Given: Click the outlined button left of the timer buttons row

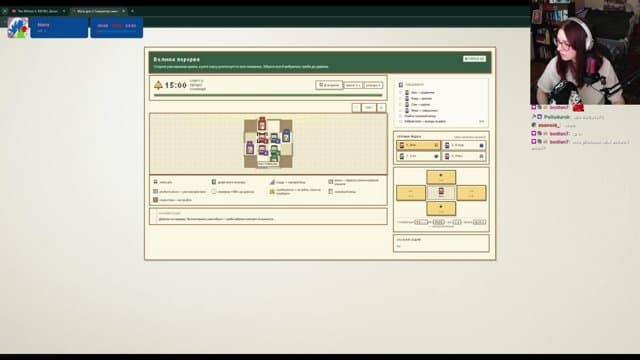Looking at the screenshot, I should click(329, 85).
